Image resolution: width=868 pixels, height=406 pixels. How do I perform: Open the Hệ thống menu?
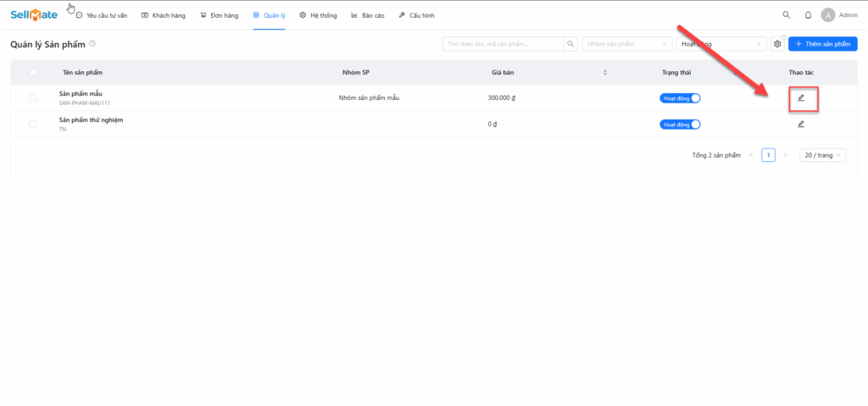click(319, 15)
